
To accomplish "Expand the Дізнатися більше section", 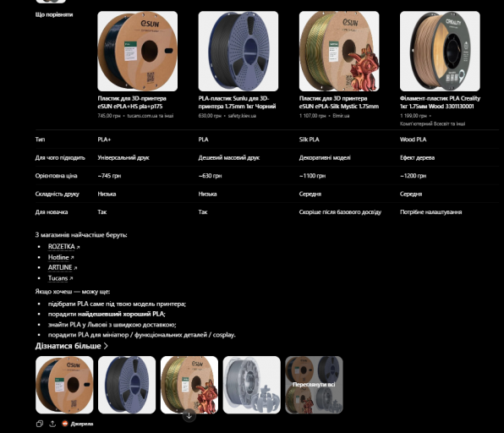I will (x=71, y=346).
